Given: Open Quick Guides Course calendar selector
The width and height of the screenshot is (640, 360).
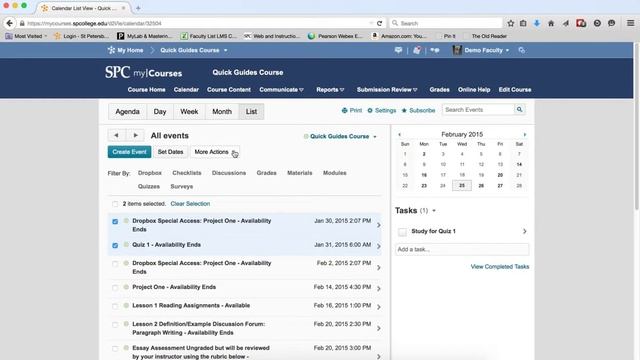Looking at the screenshot, I should (x=340, y=136).
